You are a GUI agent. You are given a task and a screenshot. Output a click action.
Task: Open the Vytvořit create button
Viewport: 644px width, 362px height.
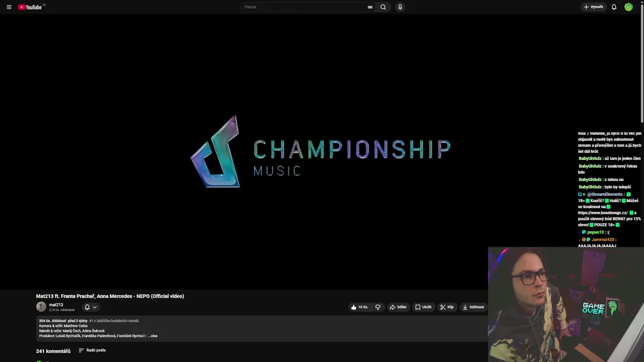(594, 7)
